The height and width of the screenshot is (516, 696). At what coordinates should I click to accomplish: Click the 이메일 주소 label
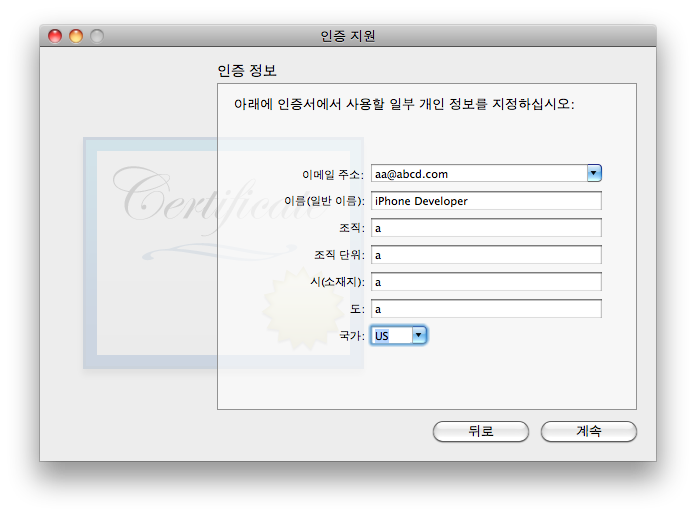tap(333, 175)
